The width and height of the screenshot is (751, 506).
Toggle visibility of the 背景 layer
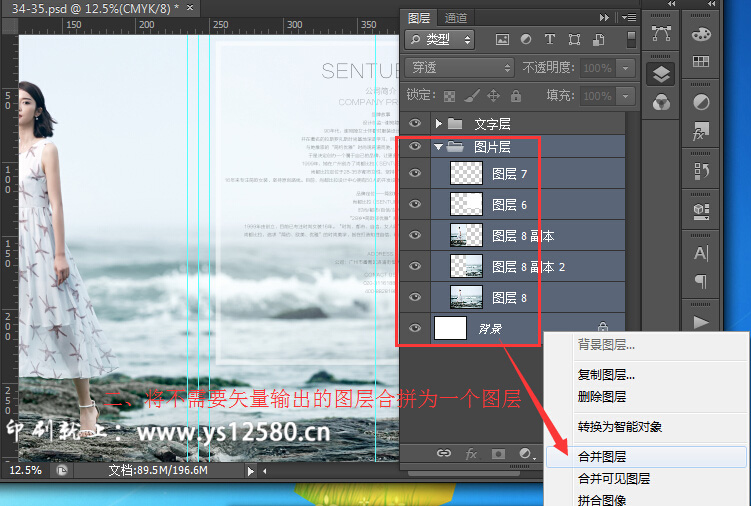coord(416,327)
